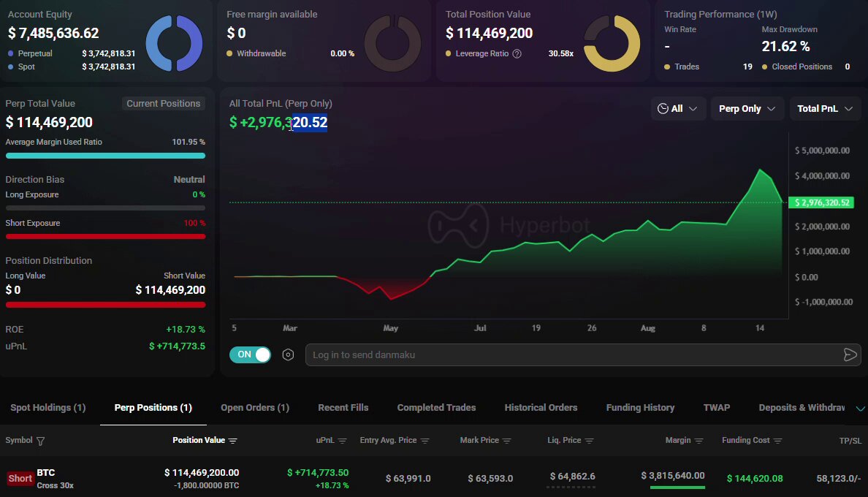Viewport: 868px width, 497px height.
Task: Click the BTC Short badge
Action: (x=20, y=479)
